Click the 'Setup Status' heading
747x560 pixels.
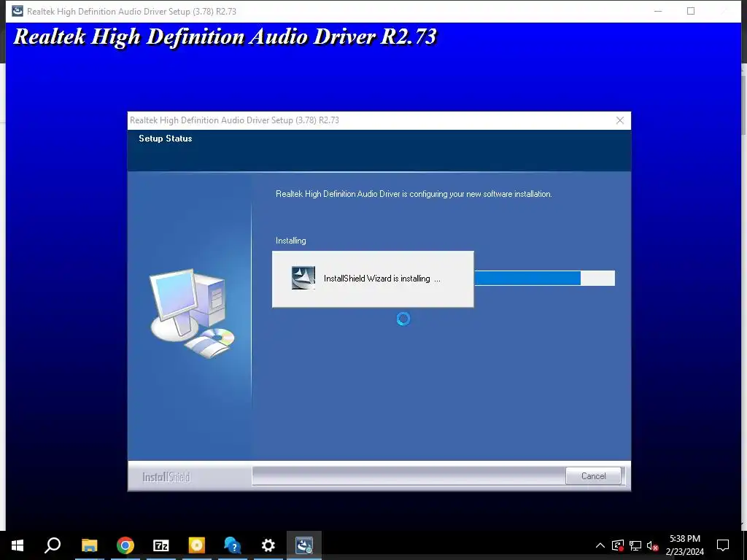pos(166,139)
